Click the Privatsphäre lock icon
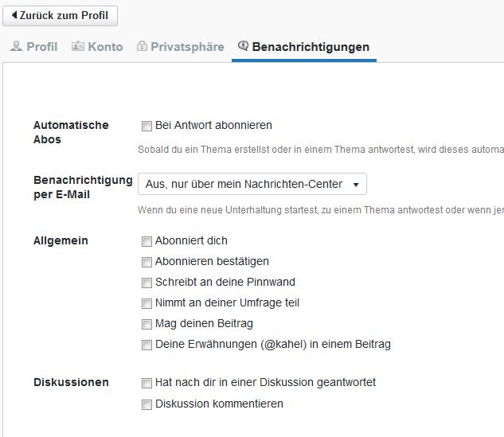504x437 pixels. [x=142, y=47]
